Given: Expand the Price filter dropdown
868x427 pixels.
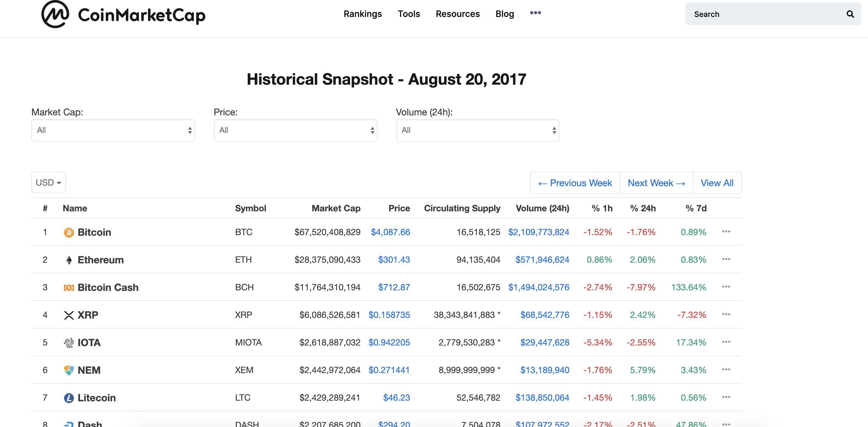Looking at the screenshot, I should (x=295, y=130).
